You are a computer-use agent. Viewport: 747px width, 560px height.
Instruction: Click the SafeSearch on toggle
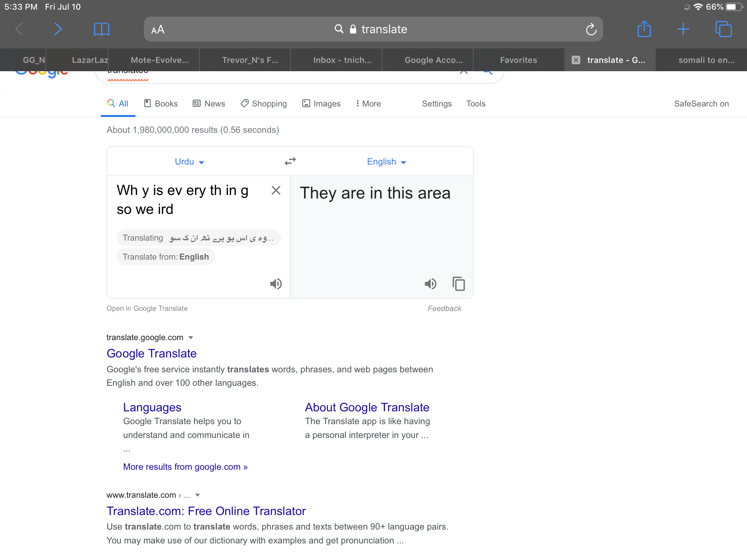click(x=701, y=104)
